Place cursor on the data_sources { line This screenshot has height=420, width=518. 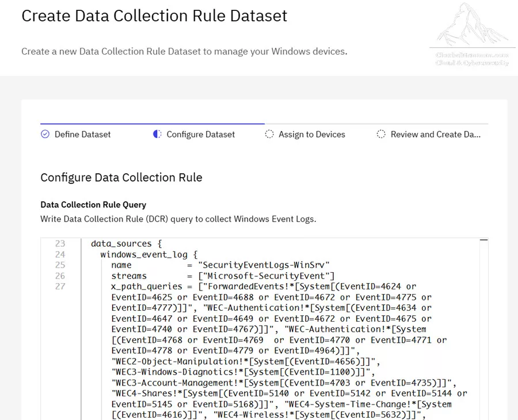click(127, 244)
